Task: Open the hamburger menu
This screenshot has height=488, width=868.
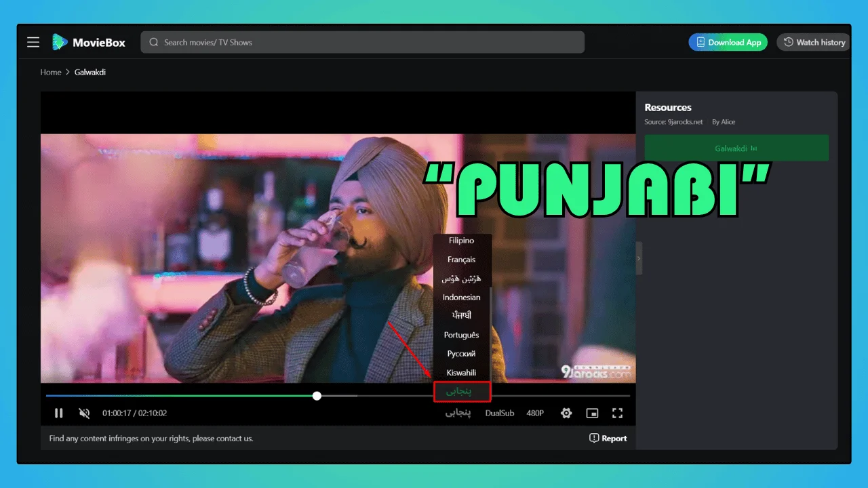Action: [x=33, y=42]
